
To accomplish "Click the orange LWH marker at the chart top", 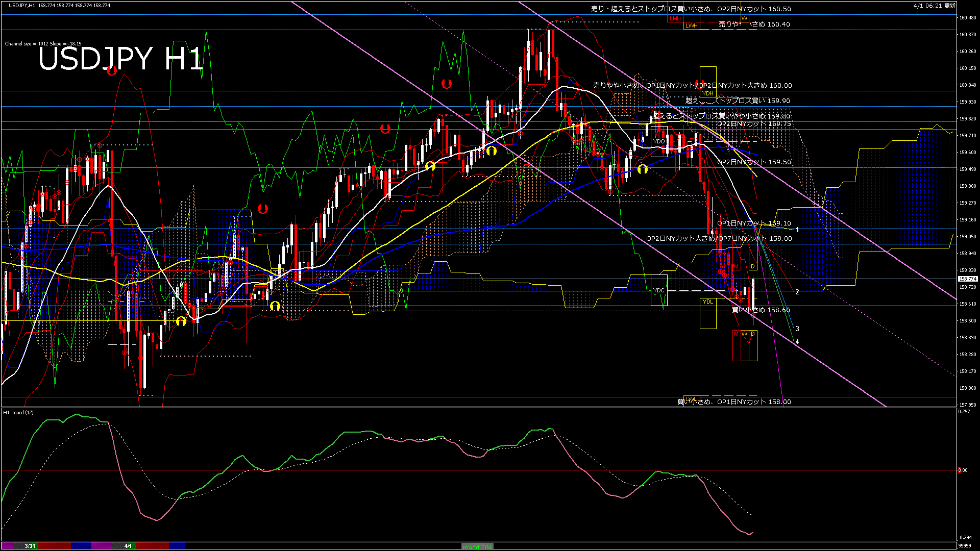I will click(x=693, y=24).
